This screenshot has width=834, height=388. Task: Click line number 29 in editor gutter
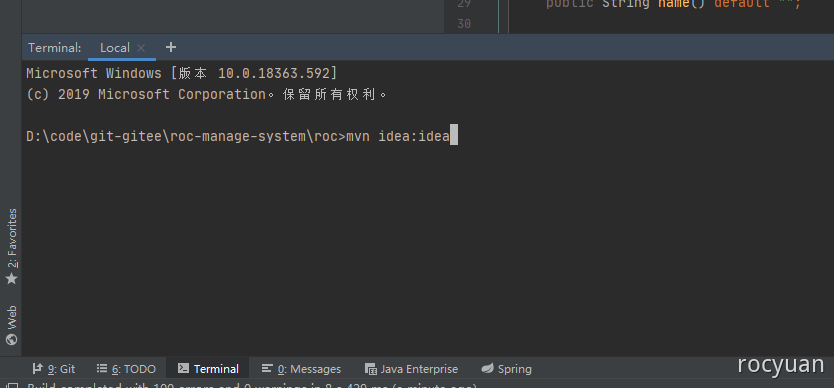pos(464,4)
